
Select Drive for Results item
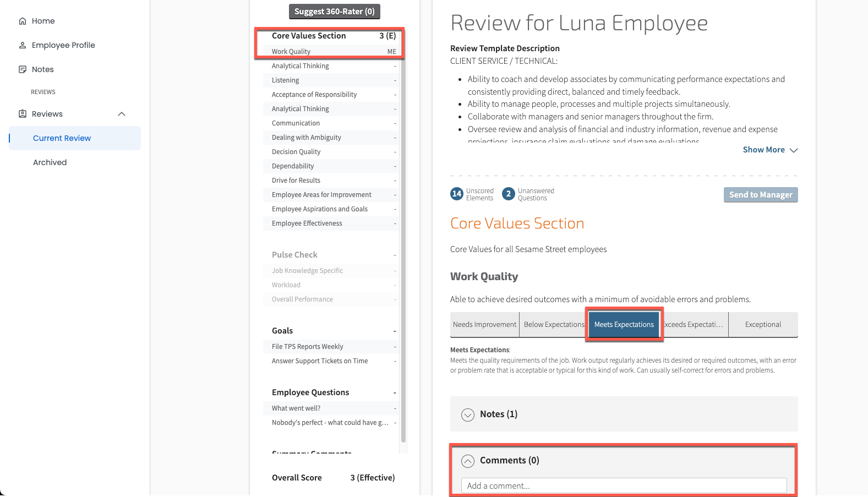pyautogui.click(x=330, y=181)
